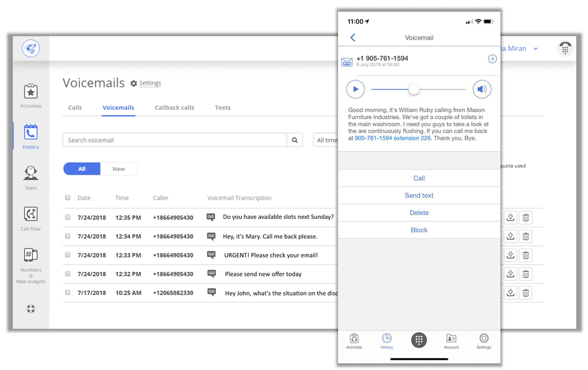
Task: Play the voicemail in mobile app
Action: (355, 89)
